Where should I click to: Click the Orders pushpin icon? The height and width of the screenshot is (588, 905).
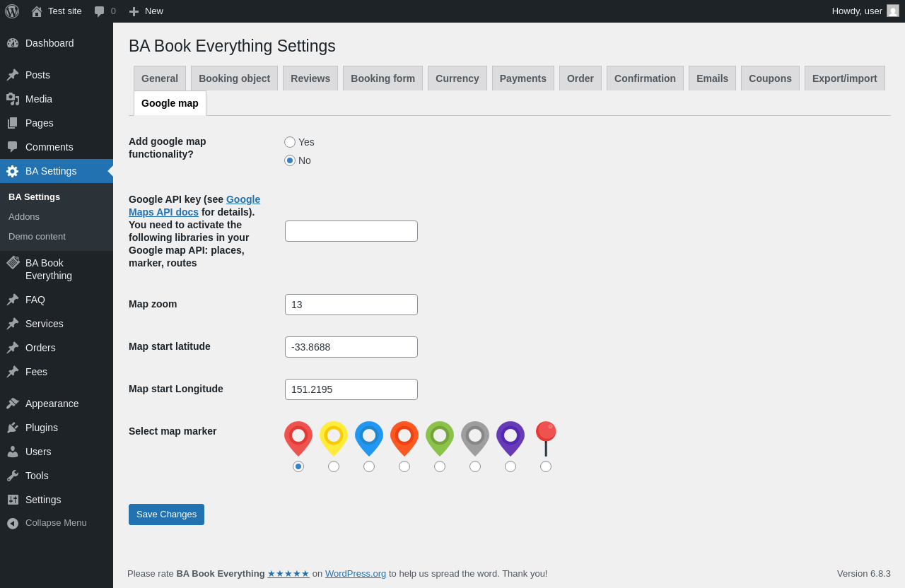point(13,348)
